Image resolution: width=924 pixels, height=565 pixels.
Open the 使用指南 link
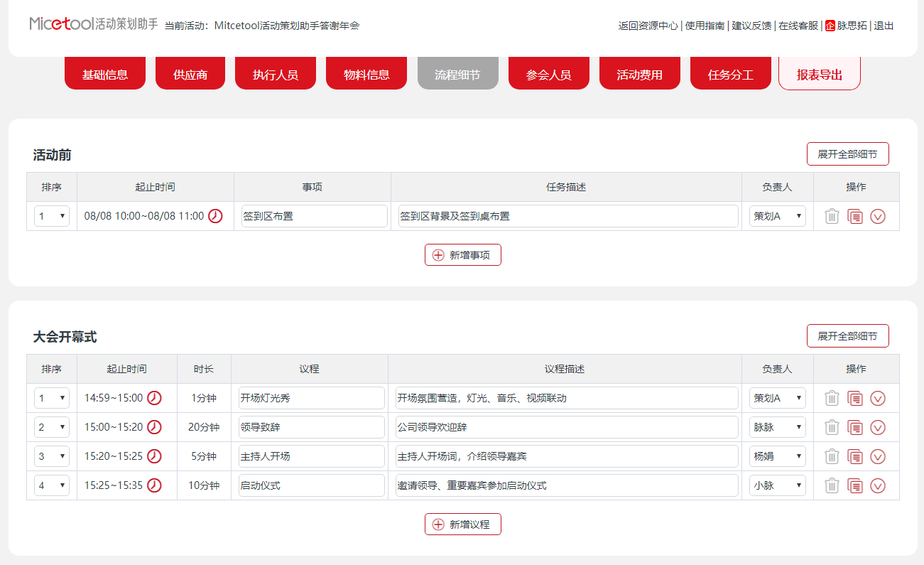tap(705, 26)
